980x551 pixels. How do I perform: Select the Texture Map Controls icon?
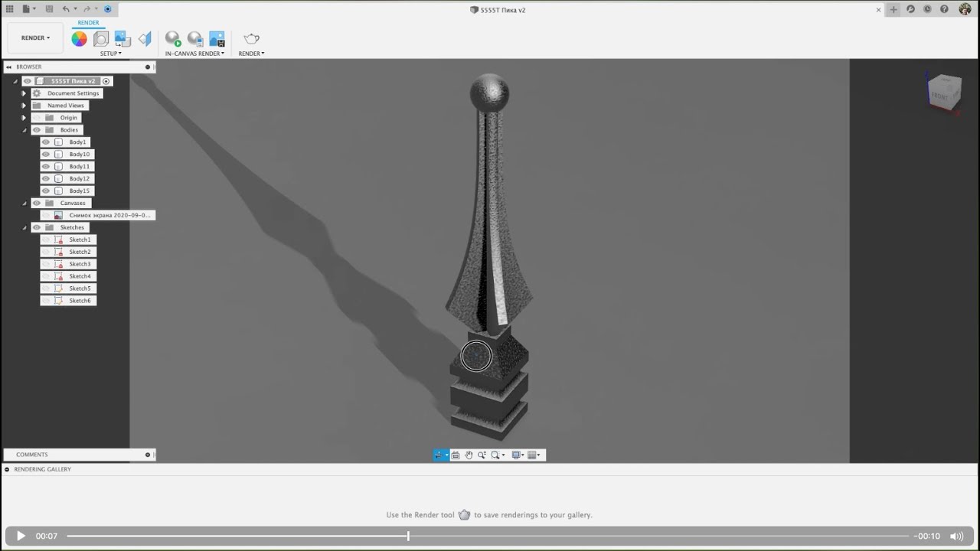coord(145,39)
